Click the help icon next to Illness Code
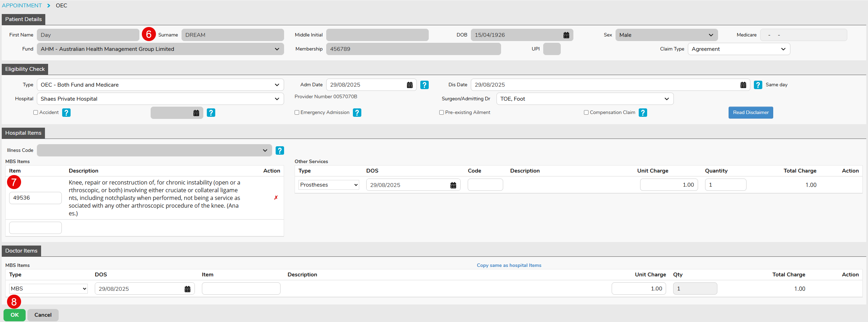Image resolution: width=868 pixels, height=322 pixels. pos(280,150)
